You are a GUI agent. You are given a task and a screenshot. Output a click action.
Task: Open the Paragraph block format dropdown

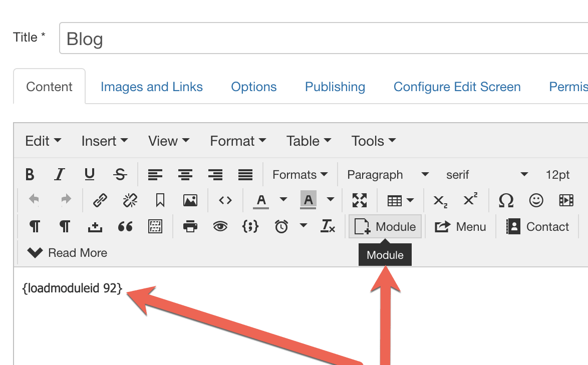[x=388, y=175]
